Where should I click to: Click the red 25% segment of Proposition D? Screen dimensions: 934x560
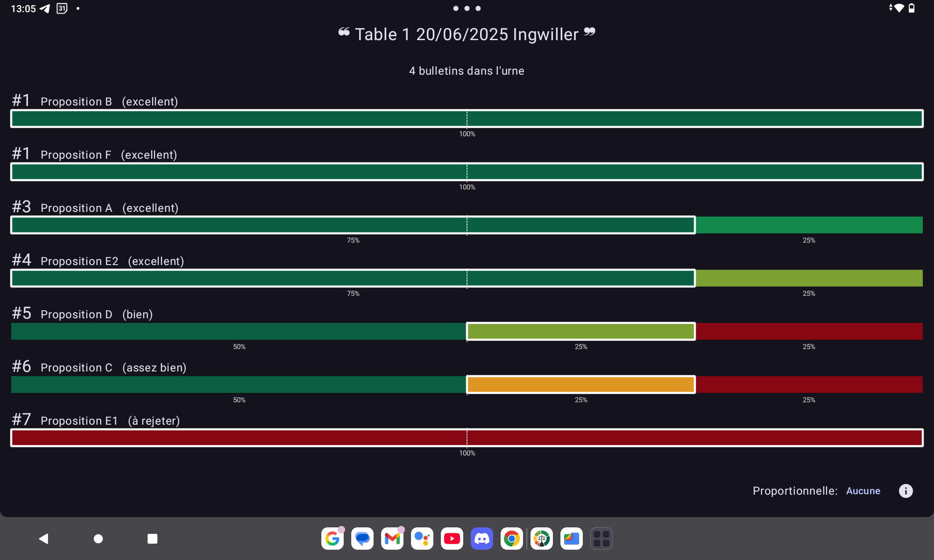click(809, 331)
